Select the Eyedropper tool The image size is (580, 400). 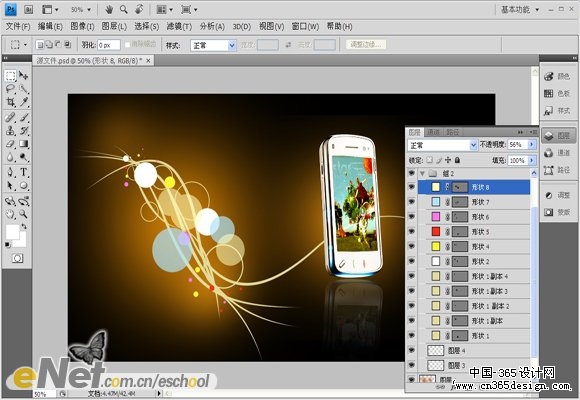tap(24, 102)
